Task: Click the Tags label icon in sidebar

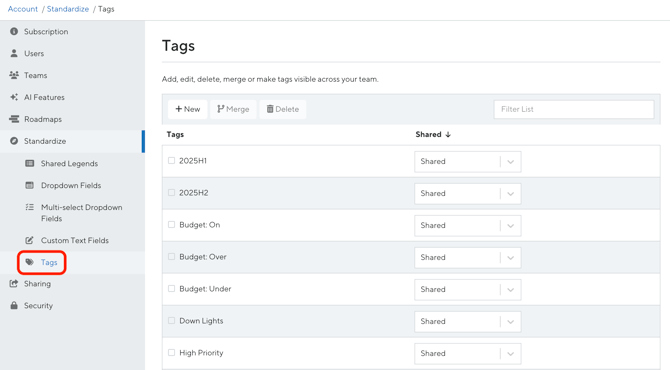Action: click(x=29, y=262)
